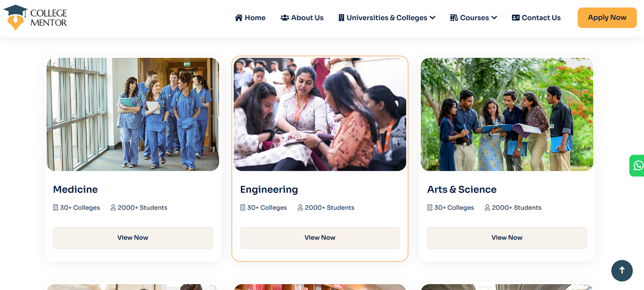Click the College Mentor logo
Screen dimensions: 644x290
point(35,18)
